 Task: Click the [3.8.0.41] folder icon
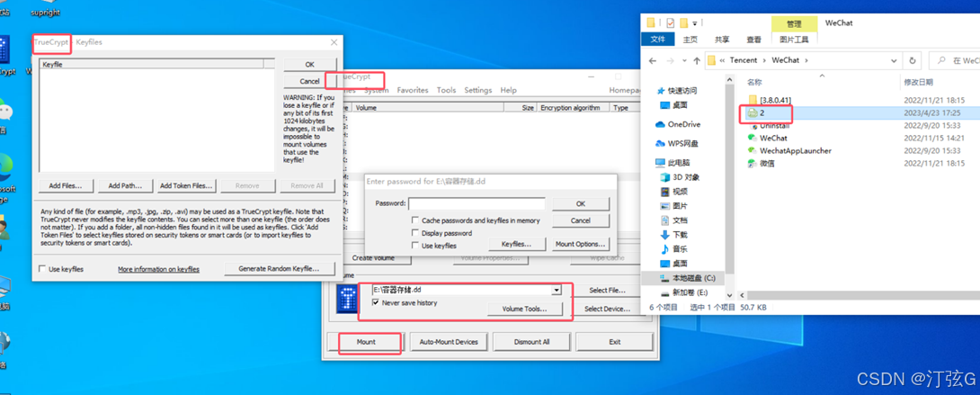pos(753,99)
